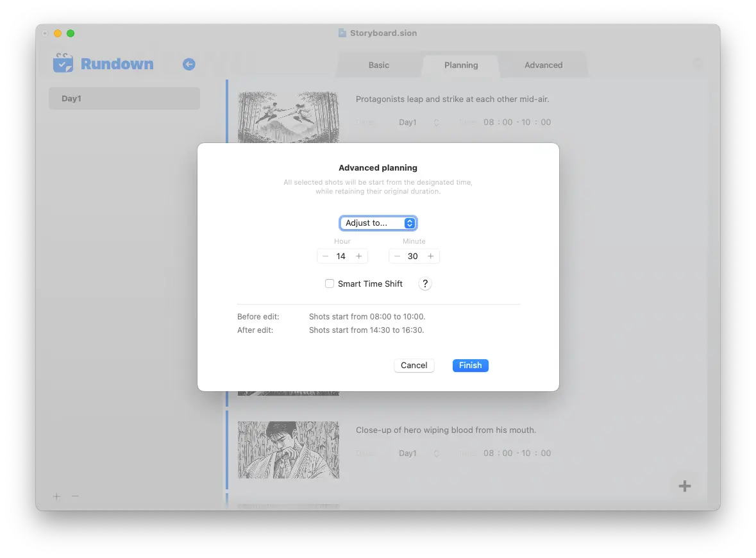
Task: Switch to the Advanced tab
Action: coord(543,65)
